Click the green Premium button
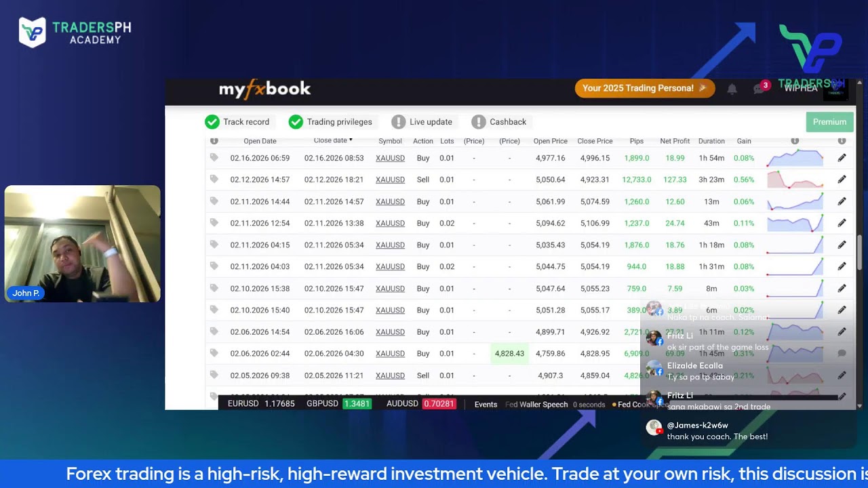Screen dimensions: 868x488 pyautogui.click(x=829, y=122)
